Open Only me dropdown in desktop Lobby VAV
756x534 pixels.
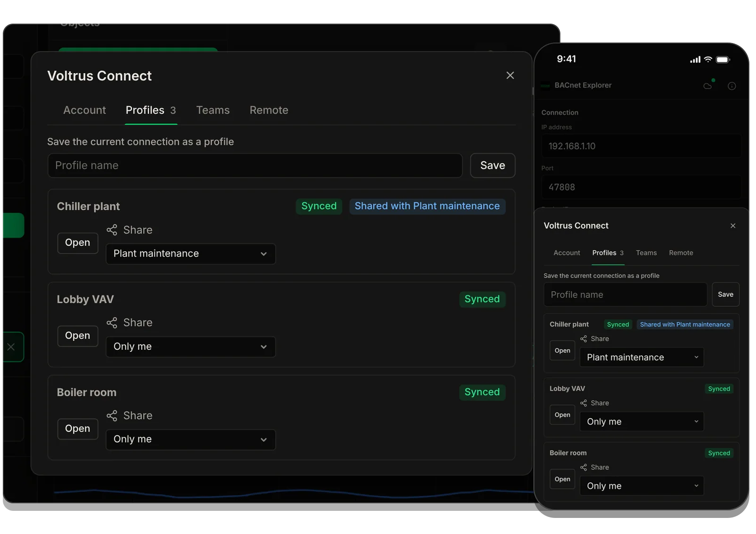(191, 347)
